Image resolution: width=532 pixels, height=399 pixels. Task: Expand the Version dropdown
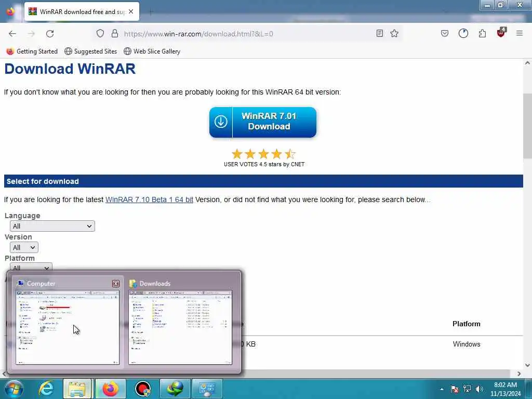click(24, 247)
